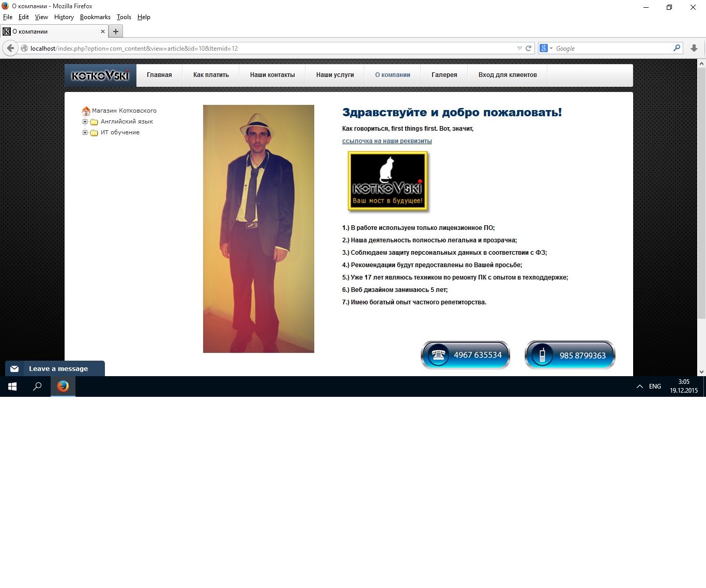The height and width of the screenshot is (588, 706).
Task: Open the Tools menu
Action: 124,17
